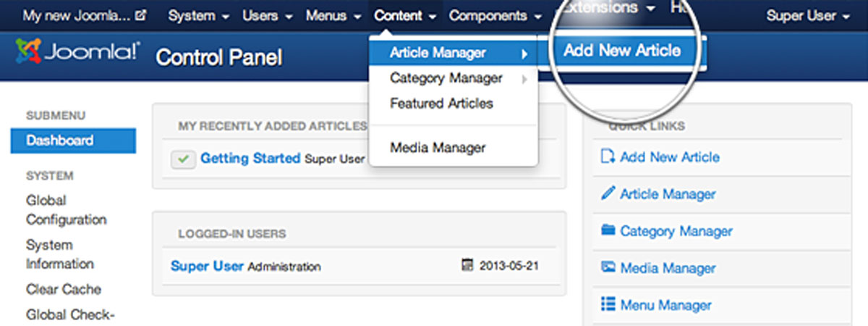868x326 pixels.
Task: Select Dashboard in the submenu sidebar
Action: point(72,141)
